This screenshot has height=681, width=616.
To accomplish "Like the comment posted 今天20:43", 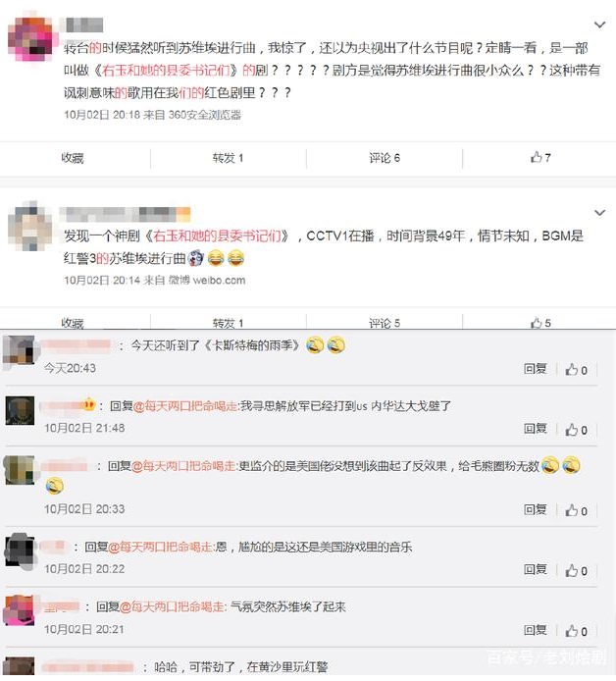I will [576, 370].
